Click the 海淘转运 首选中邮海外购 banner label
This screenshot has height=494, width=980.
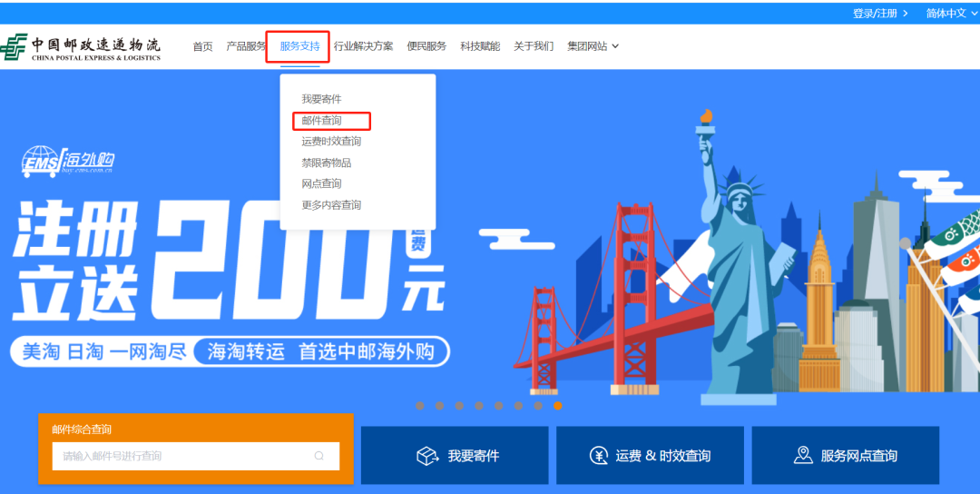pyautogui.click(x=321, y=352)
